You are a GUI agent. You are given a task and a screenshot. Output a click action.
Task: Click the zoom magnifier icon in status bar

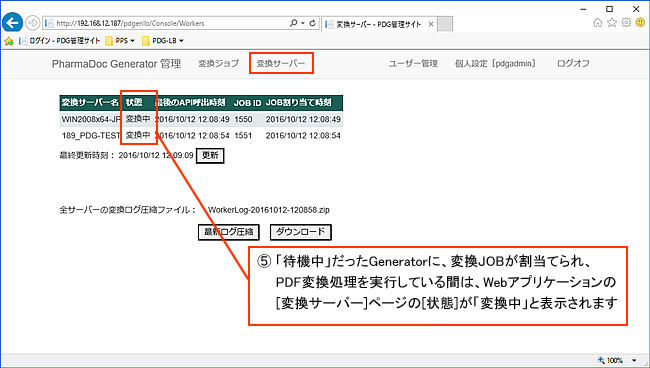601,360
